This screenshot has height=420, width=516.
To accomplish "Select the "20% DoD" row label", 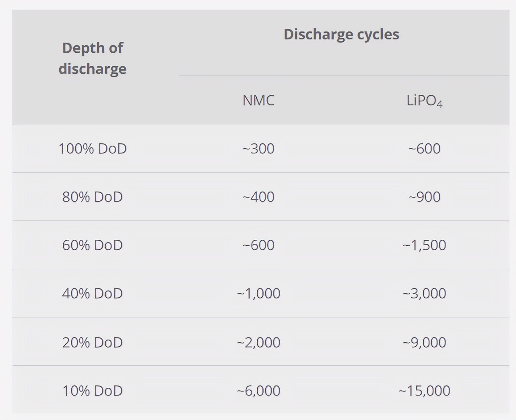I will [x=93, y=342].
